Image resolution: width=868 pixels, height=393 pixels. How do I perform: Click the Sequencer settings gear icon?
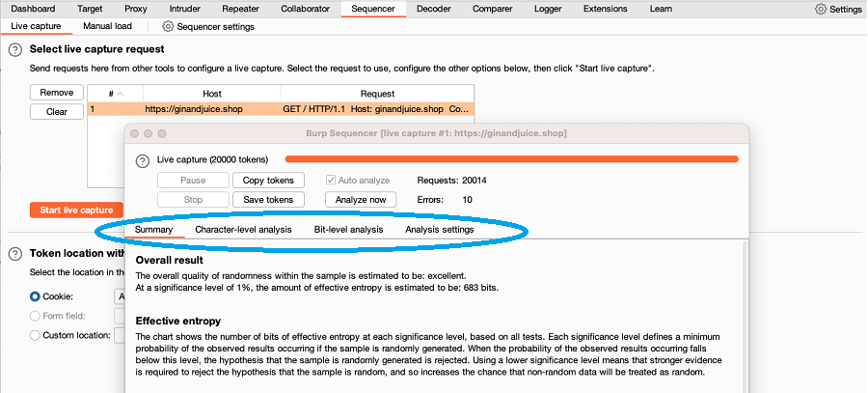(x=168, y=27)
